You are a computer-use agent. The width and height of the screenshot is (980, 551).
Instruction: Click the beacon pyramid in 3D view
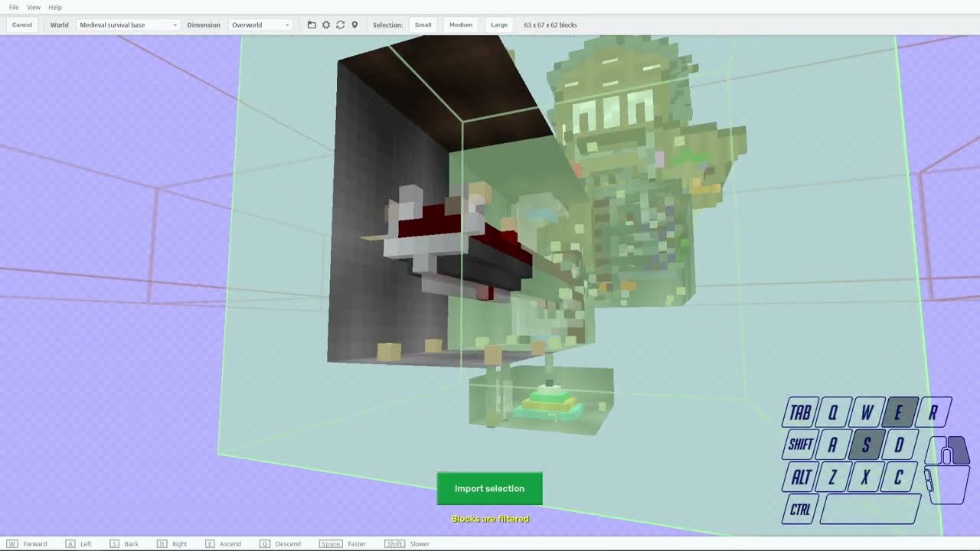(548, 402)
